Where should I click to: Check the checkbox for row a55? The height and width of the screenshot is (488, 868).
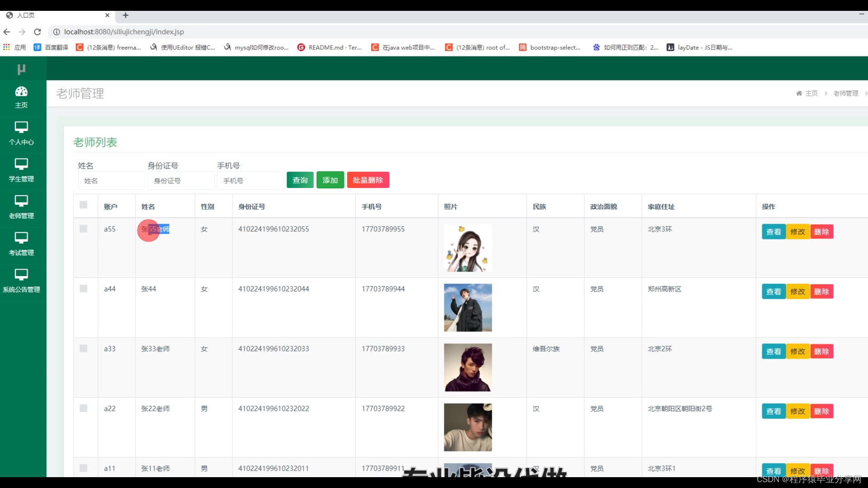83,229
